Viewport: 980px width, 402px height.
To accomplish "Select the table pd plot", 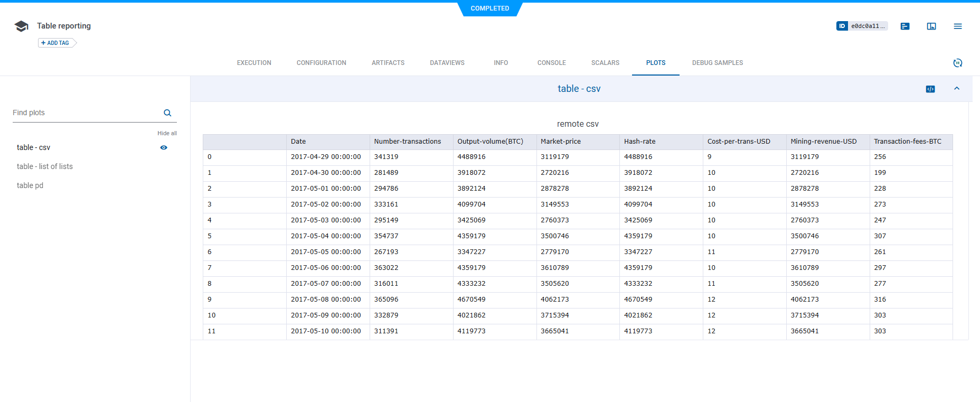I will pos(30,185).
